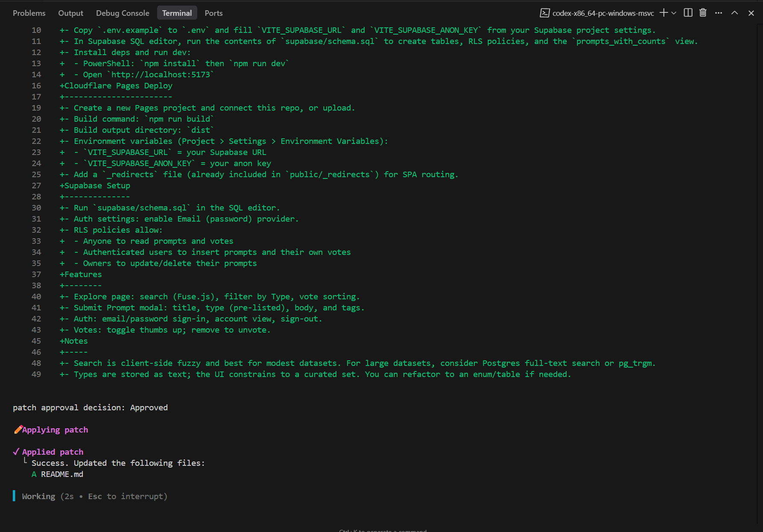Click the localhost:5173 URL in the terminal

point(161,74)
